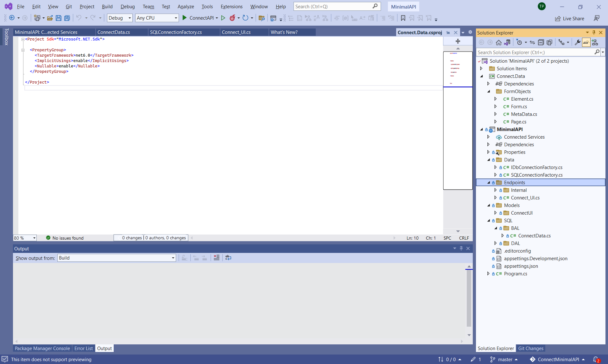Select Program.cs in Solution Explorer

[x=516, y=274]
